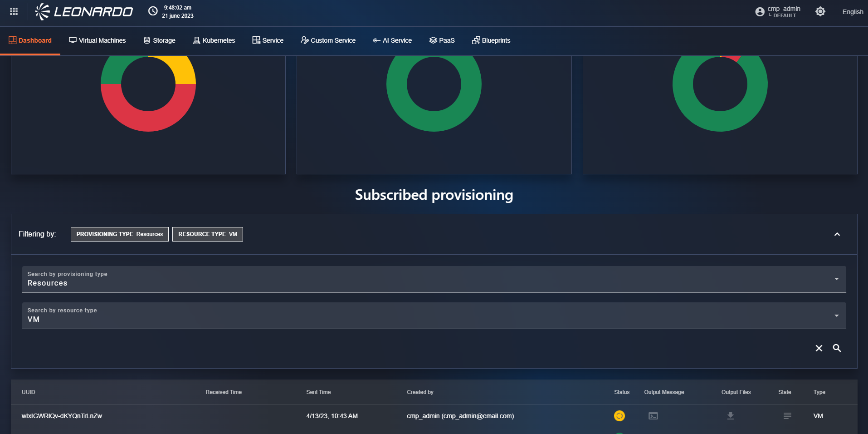Click the PROVISIONING TYPE Resources filter chip

click(119, 234)
